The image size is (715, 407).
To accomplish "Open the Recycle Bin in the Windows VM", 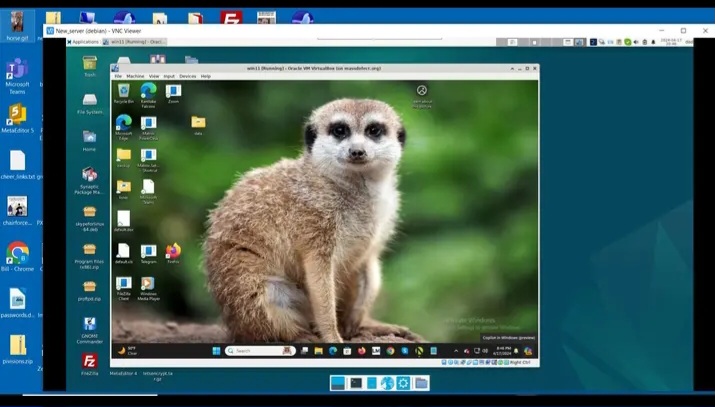I will [x=124, y=91].
